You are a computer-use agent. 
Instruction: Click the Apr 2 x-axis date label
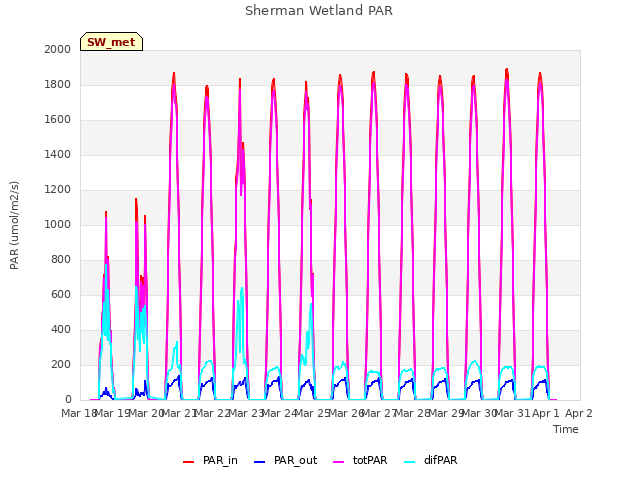[579, 413]
